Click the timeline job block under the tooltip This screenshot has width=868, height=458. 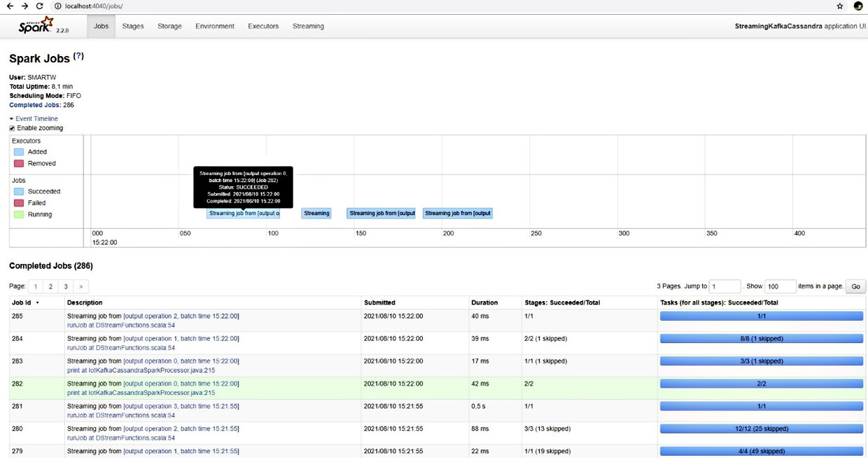click(x=243, y=214)
